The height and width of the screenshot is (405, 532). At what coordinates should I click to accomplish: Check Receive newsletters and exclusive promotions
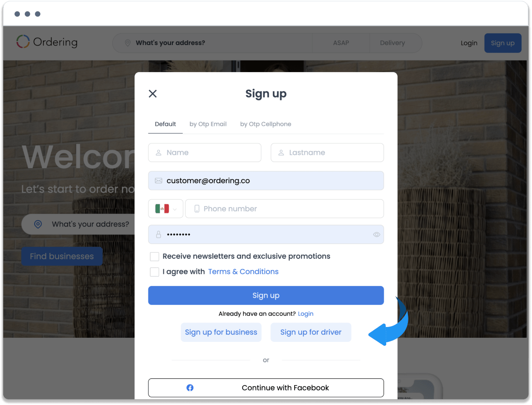pyautogui.click(x=154, y=257)
